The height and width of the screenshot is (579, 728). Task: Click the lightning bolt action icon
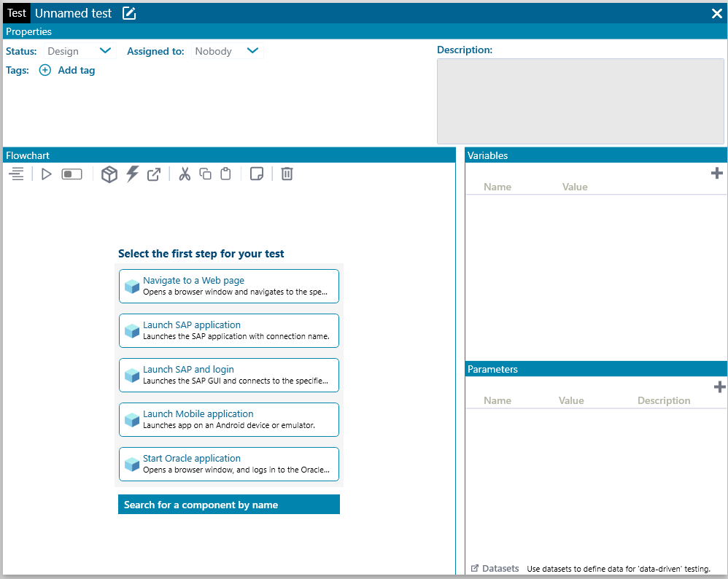click(x=132, y=174)
